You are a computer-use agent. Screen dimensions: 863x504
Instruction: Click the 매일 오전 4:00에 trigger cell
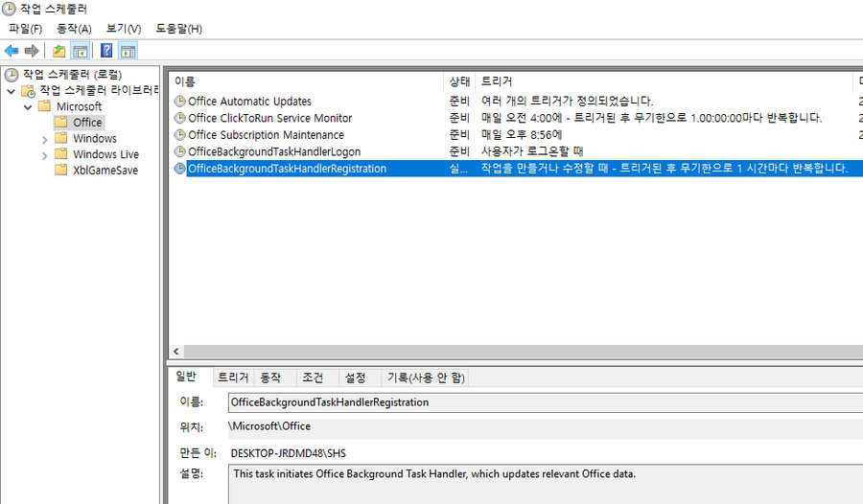(x=651, y=118)
